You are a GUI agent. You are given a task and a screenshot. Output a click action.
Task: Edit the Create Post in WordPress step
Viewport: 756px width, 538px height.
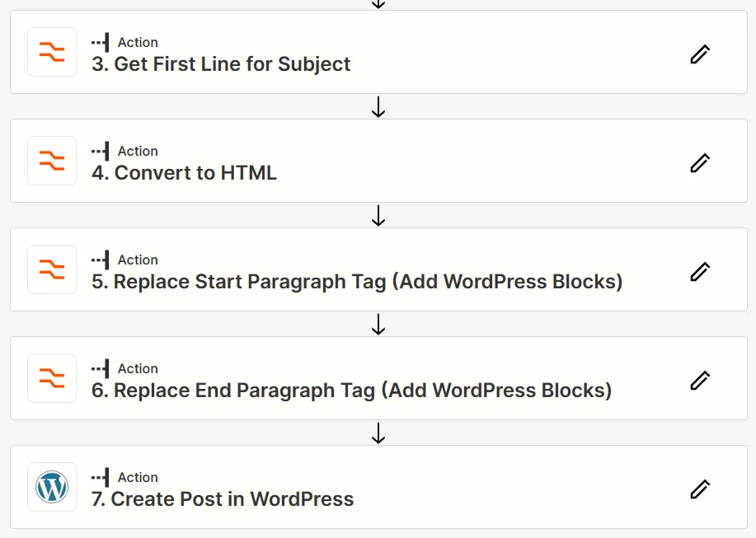pyautogui.click(x=700, y=489)
